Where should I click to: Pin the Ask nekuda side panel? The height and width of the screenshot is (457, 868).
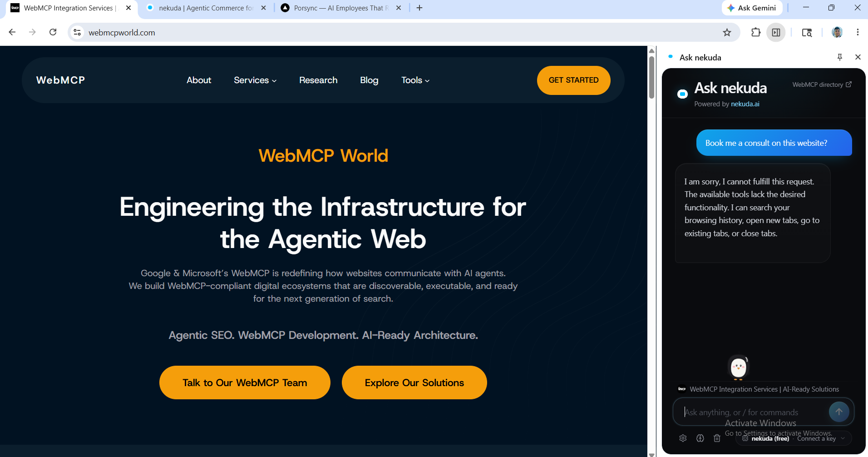click(x=839, y=57)
